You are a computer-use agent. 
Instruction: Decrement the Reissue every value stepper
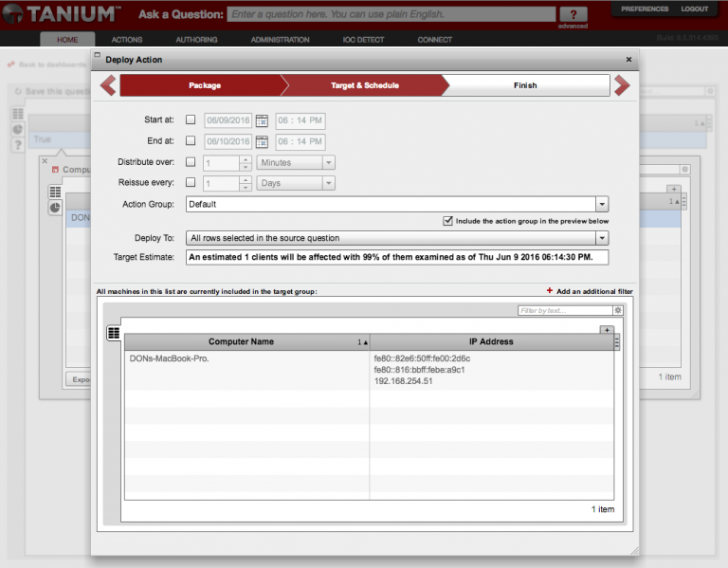[246, 187]
